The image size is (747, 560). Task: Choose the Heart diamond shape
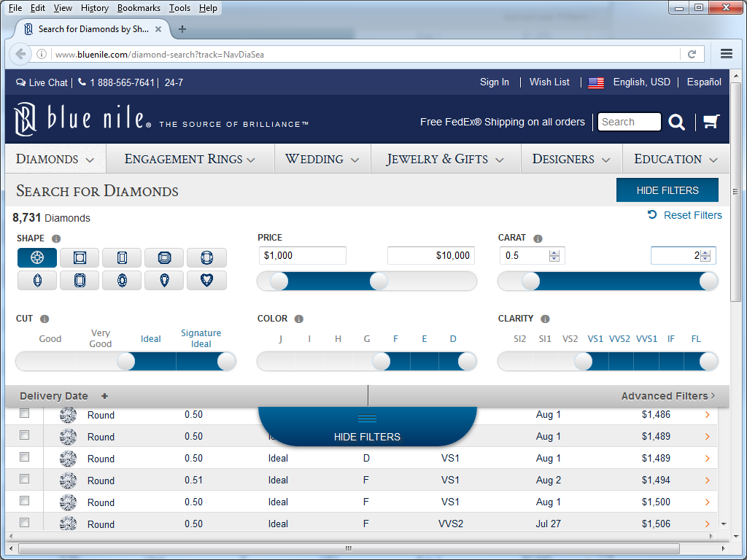[x=206, y=281]
